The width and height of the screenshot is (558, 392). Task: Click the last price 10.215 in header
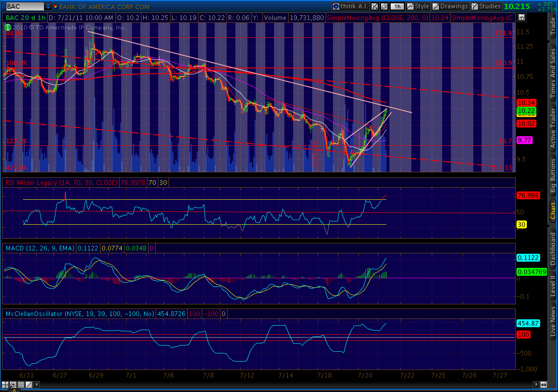[516, 7]
